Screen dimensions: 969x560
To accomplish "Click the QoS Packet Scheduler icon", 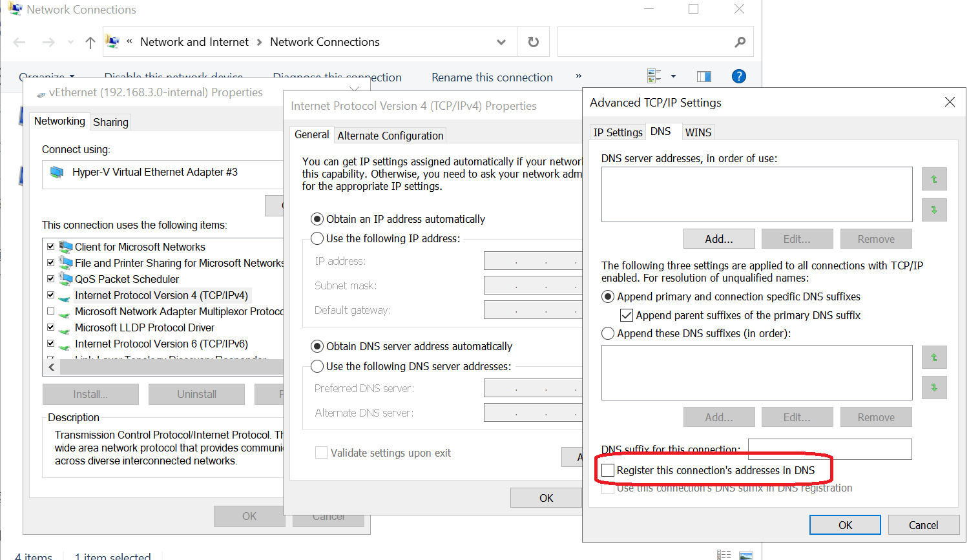I will coord(66,279).
